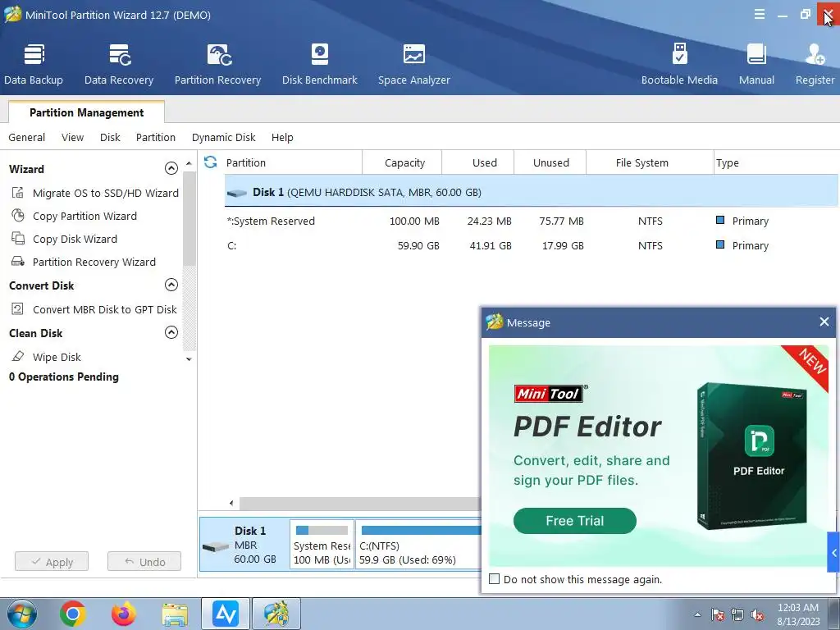The height and width of the screenshot is (630, 840).
Task: Select the System Reserved partition row
Action: pos(531,221)
